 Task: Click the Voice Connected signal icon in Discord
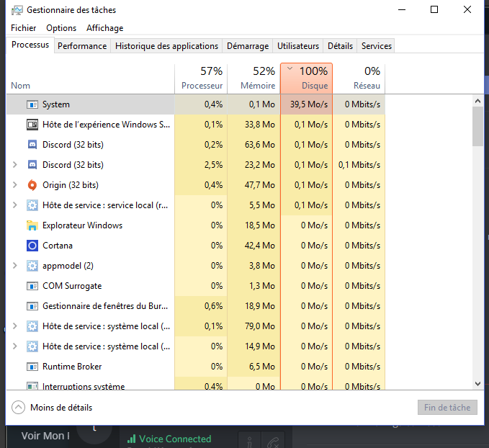(131, 439)
